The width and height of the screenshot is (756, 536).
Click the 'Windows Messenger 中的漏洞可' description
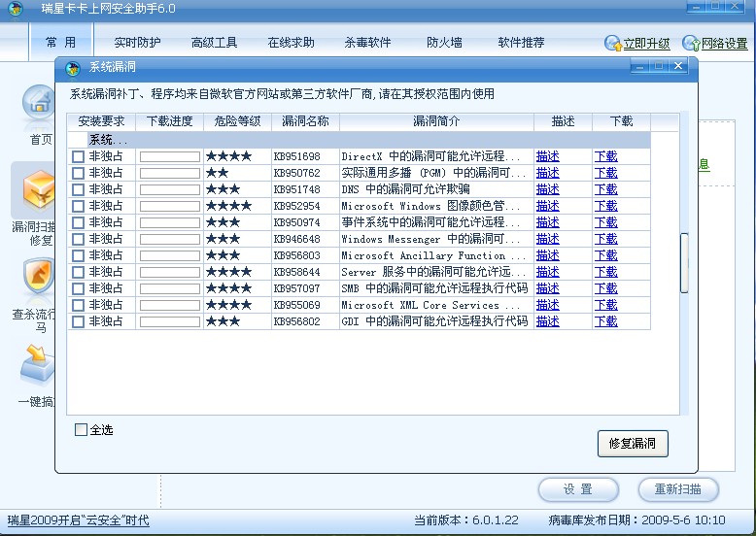click(x=430, y=239)
